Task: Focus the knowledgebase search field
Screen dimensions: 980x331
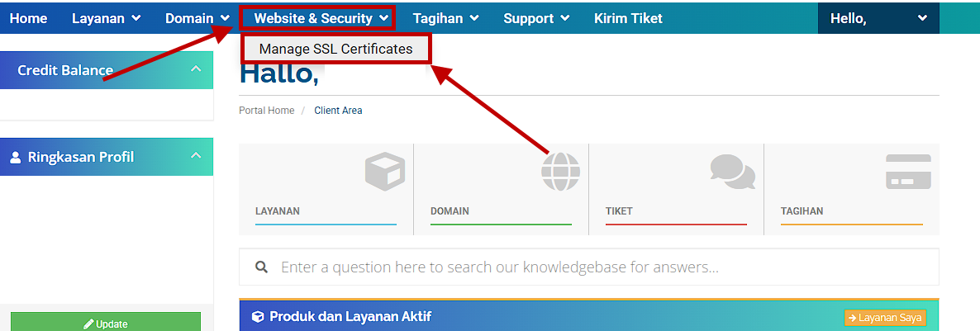Action: click(589, 267)
